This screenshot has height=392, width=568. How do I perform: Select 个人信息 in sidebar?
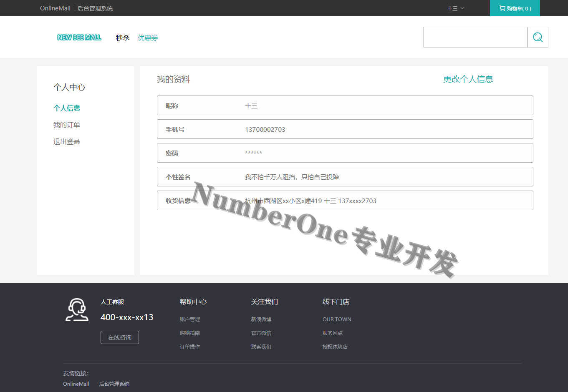[x=67, y=108]
